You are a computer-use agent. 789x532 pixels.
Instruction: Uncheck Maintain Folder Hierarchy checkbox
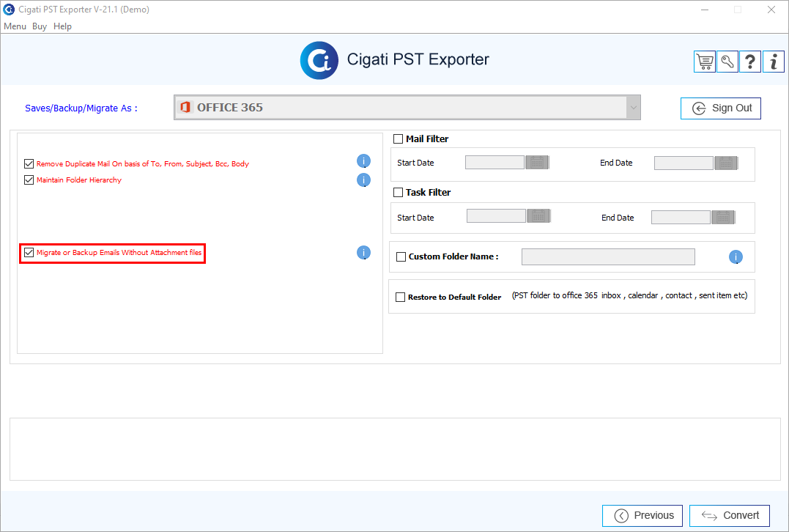pyautogui.click(x=29, y=180)
